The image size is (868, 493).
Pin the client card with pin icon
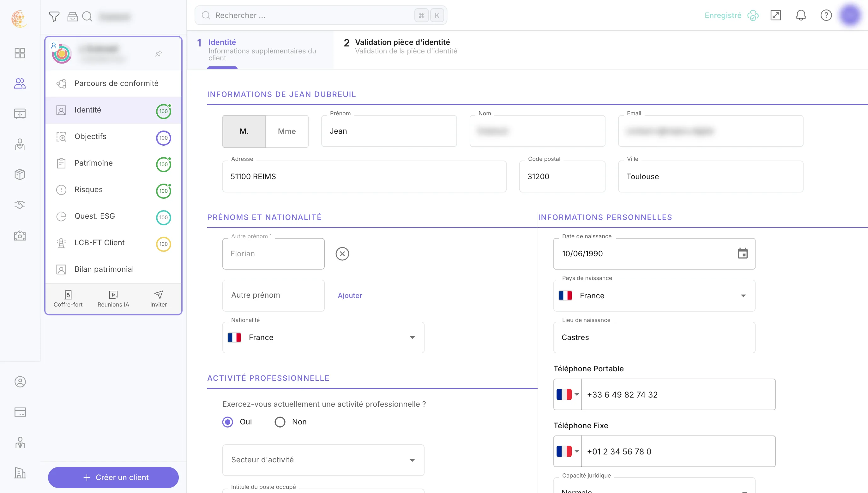click(x=158, y=53)
